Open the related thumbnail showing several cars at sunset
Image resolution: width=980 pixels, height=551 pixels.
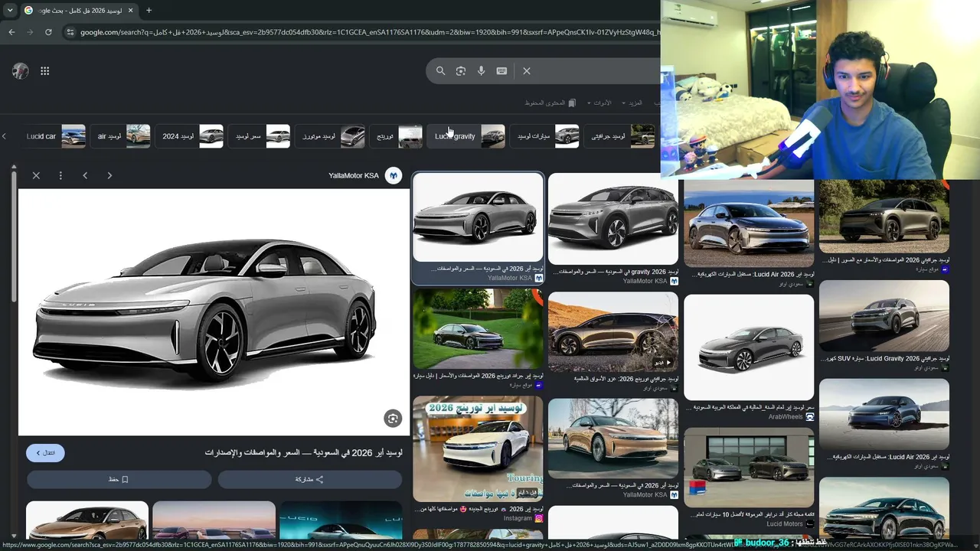(x=214, y=520)
